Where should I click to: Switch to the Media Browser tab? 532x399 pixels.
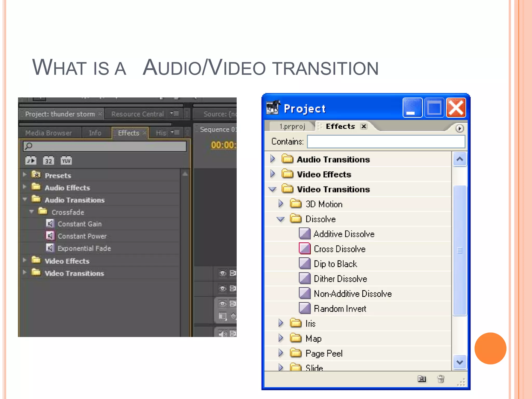pos(49,133)
